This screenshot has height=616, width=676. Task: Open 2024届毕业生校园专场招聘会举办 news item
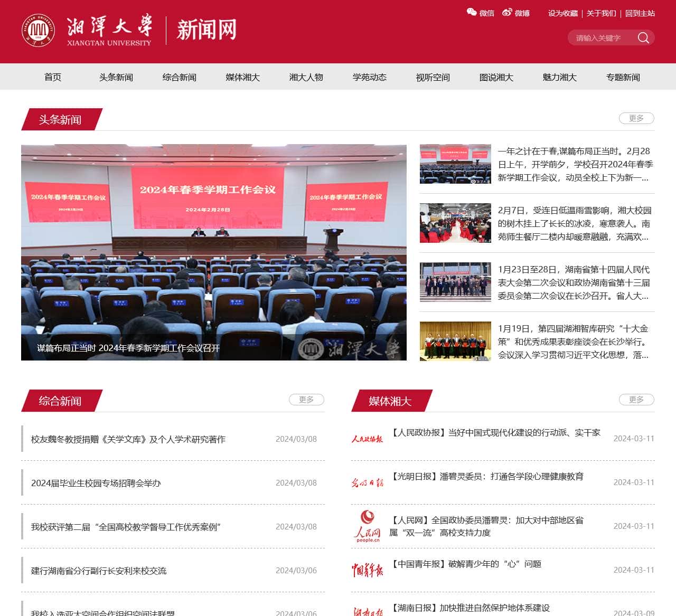click(x=96, y=483)
